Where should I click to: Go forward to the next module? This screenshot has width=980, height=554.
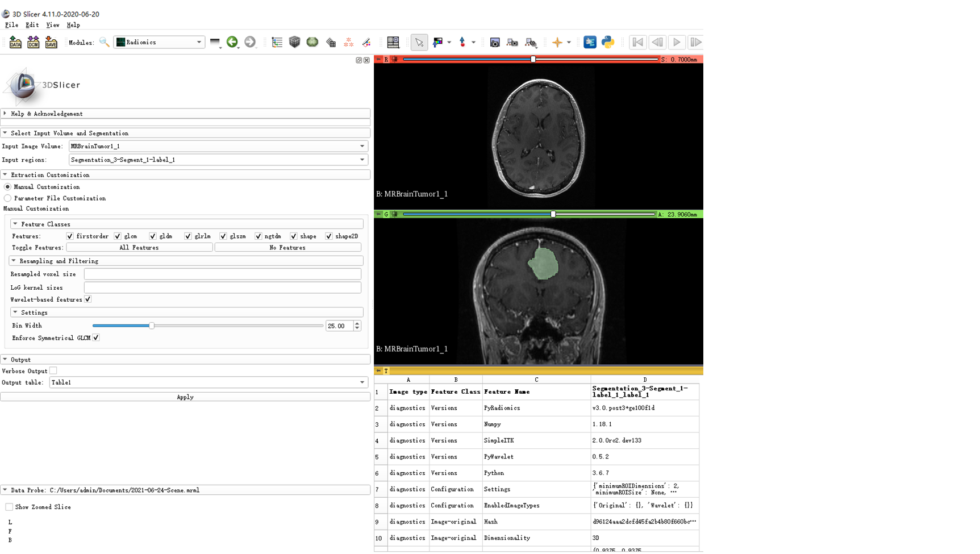click(250, 42)
